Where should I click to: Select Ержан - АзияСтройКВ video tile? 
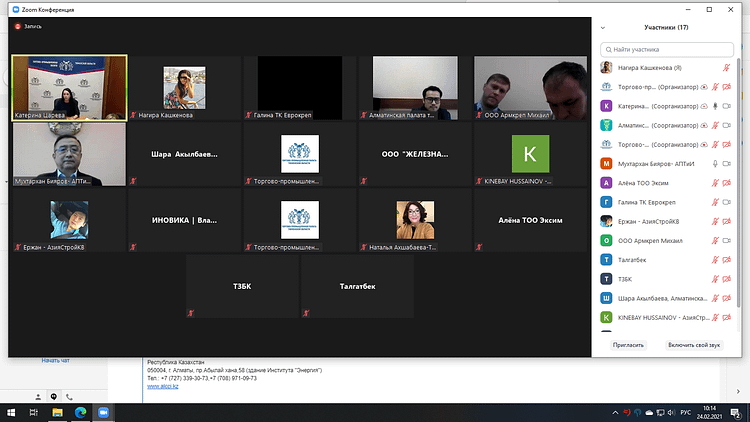69,220
